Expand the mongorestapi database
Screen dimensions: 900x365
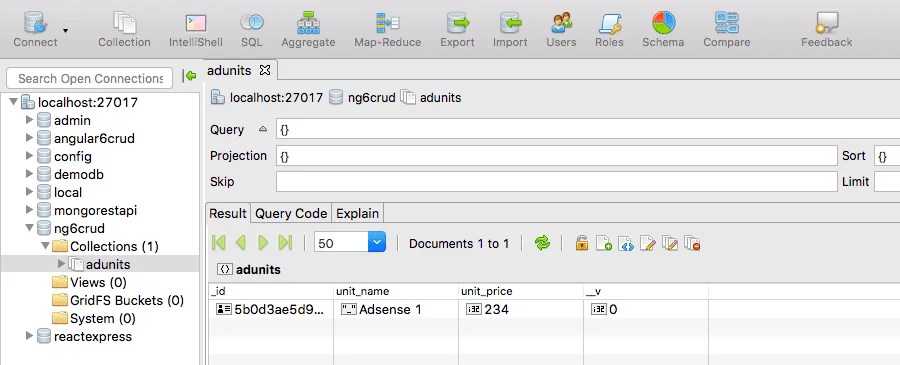click(29, 210)
